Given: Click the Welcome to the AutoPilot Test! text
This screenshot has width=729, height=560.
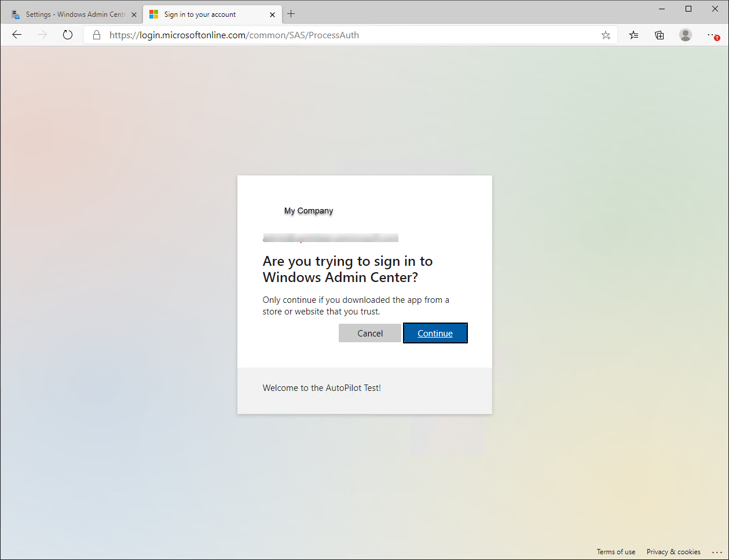Looking at the screenshot, I should coord(322,388).
